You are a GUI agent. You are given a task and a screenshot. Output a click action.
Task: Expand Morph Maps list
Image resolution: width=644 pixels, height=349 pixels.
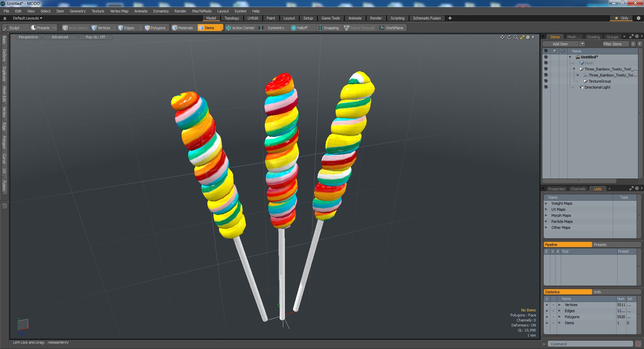click(546, 215)
